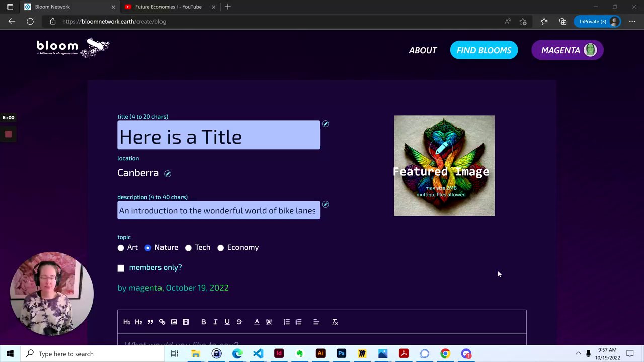Viewport: 644px width, 362px height.
Task: Open the text background color picker
Action: [269, 322]
